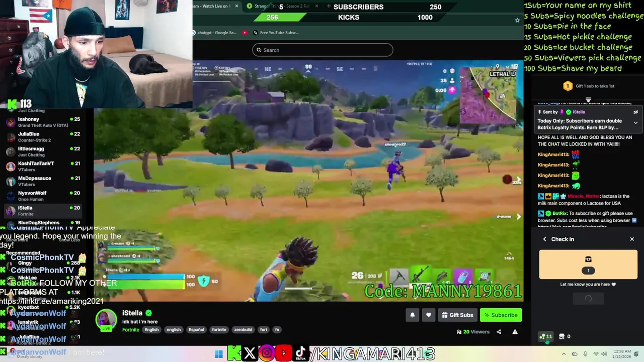Image resolution: width=644 pixels, height=362 pixels.
Task: Open Windows Start button
Action: click(x=219, y=354)
